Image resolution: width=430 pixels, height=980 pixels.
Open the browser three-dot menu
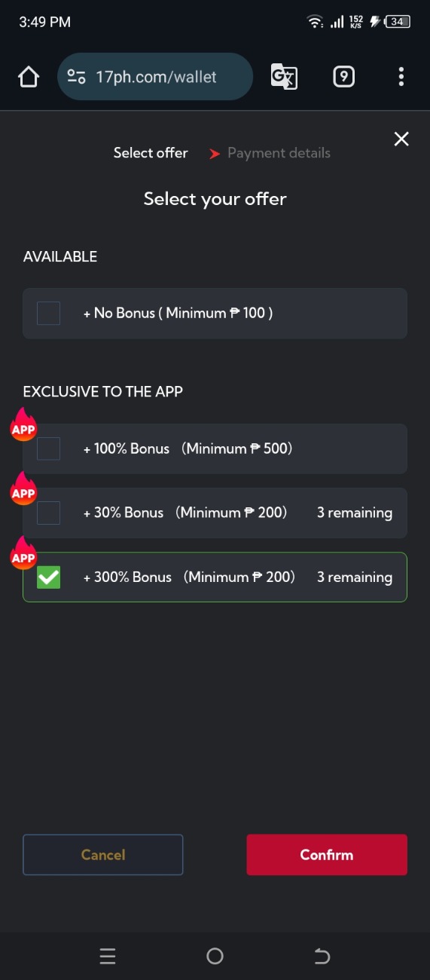[401, 77]
